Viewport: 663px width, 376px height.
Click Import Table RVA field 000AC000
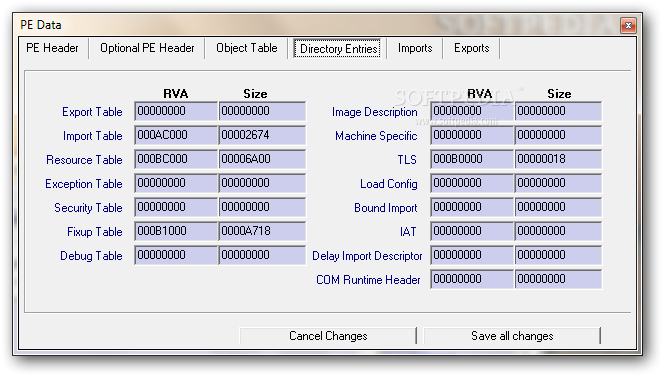point(176,135)
